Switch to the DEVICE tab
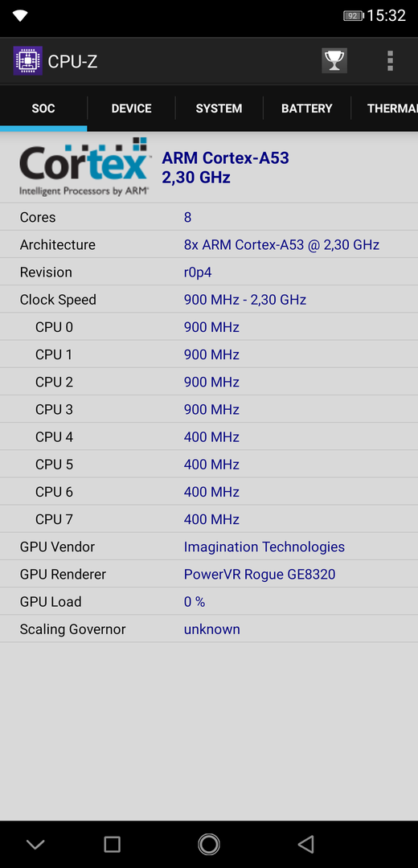The width and height of the screenshot is (418, 868). pos(131,108)
